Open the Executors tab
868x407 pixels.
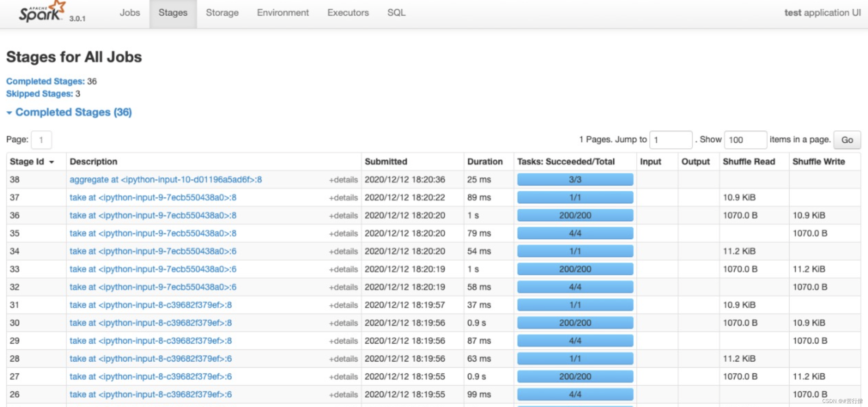coord(348,13)
